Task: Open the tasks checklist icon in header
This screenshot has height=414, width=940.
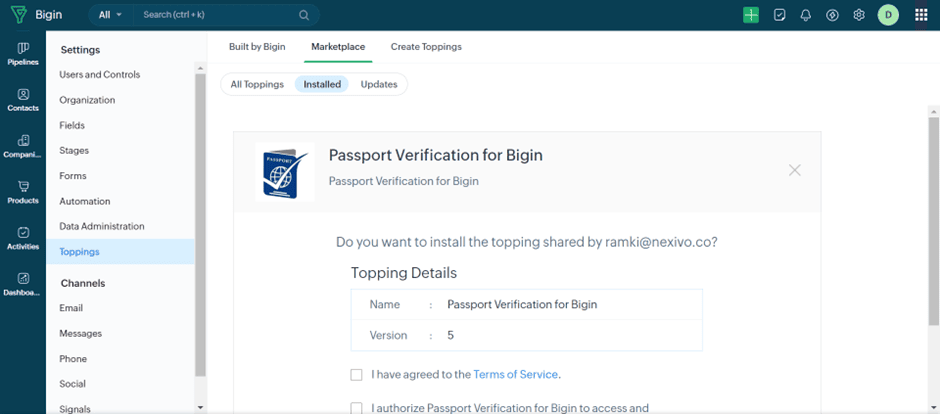Action: [x=779, y=15]
